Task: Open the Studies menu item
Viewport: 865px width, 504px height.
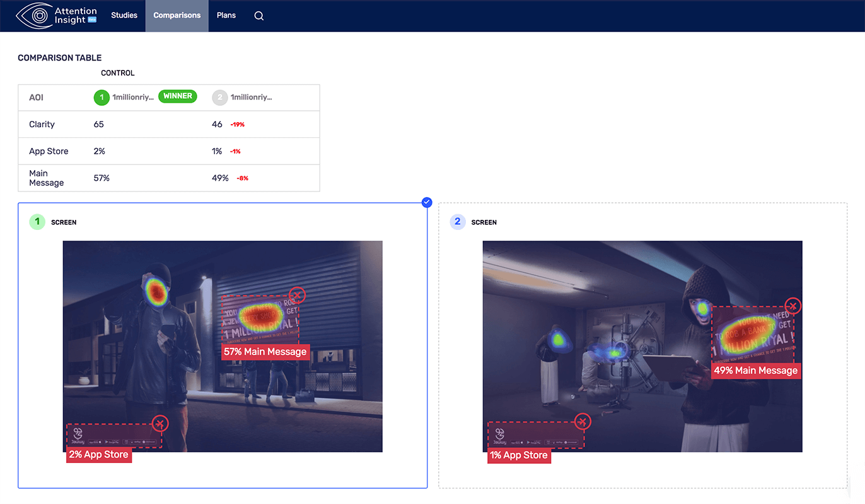Action: (124, 15)
